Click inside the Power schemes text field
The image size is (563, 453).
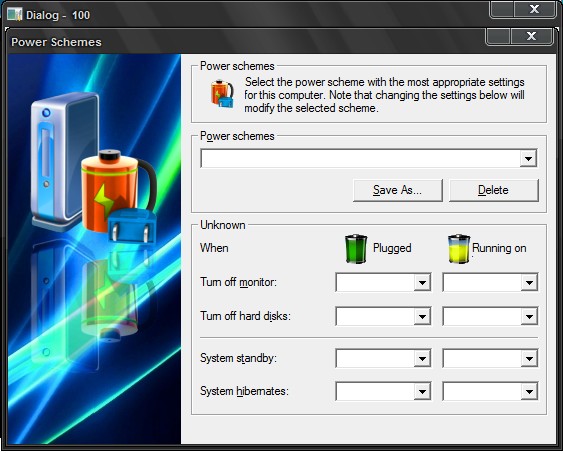(360, 158)
